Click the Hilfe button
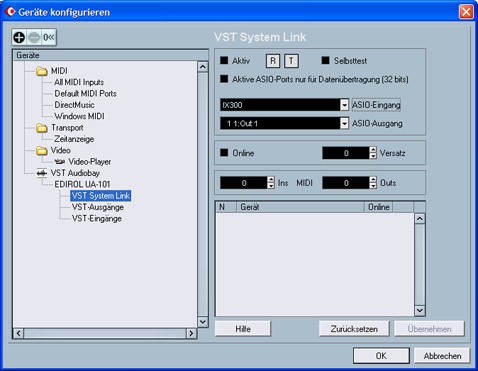This screenshot has width=478, height=371. [243, 329]
